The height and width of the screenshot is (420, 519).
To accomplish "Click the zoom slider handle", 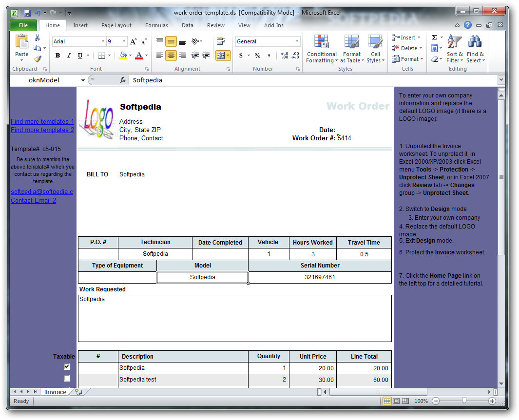I will pos(464,401).
